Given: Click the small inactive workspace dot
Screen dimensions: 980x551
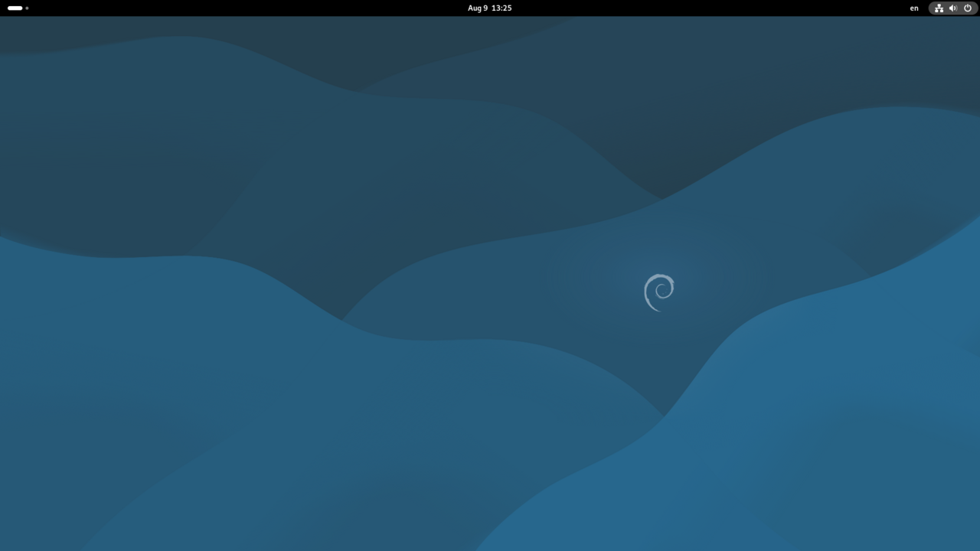Looking at the screenshot, I should point(27,8).
